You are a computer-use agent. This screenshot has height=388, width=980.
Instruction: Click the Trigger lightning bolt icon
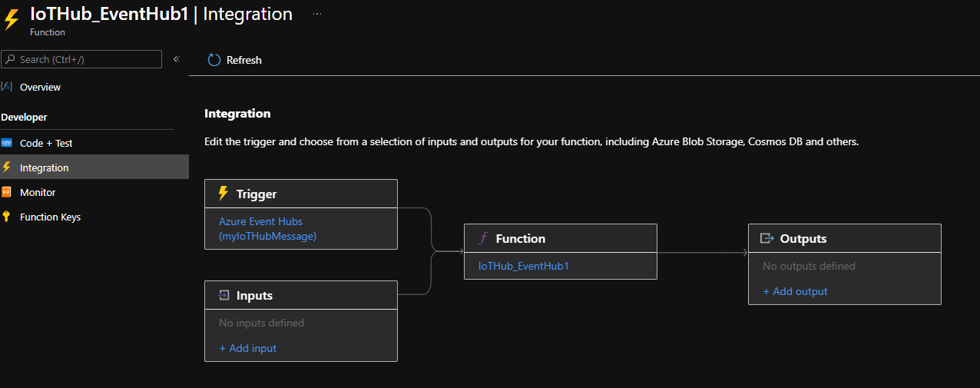(x=223, y=194)
